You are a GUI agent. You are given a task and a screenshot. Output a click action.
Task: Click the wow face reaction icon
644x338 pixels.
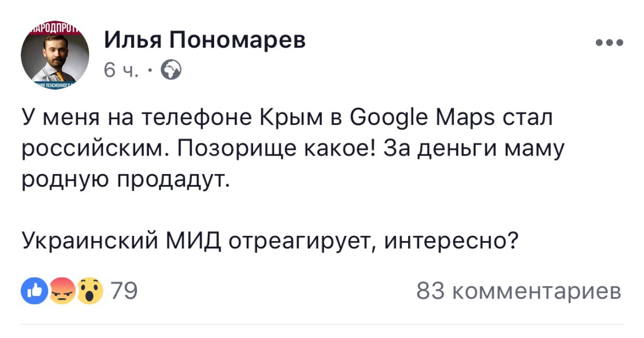pos(90,292)
